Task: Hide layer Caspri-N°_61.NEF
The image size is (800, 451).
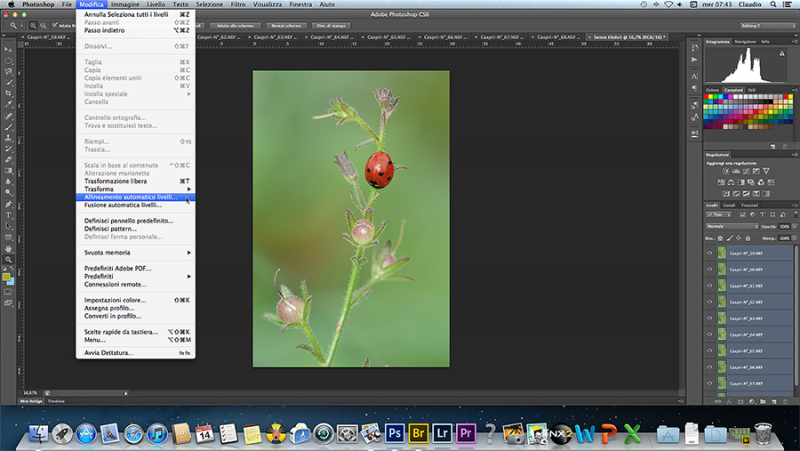Action: click(x=709, y=286)
